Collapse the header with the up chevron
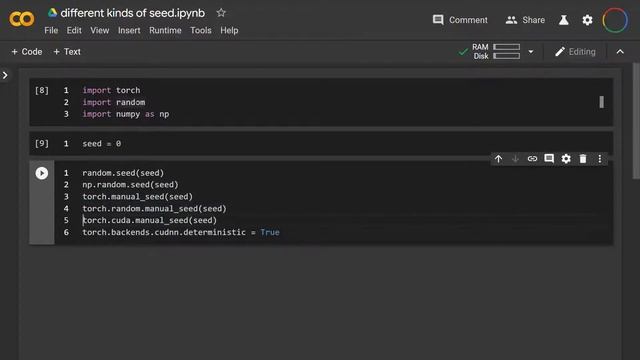Image resolution: width=640 pixels, height=360 pixels. click(620, 51)
